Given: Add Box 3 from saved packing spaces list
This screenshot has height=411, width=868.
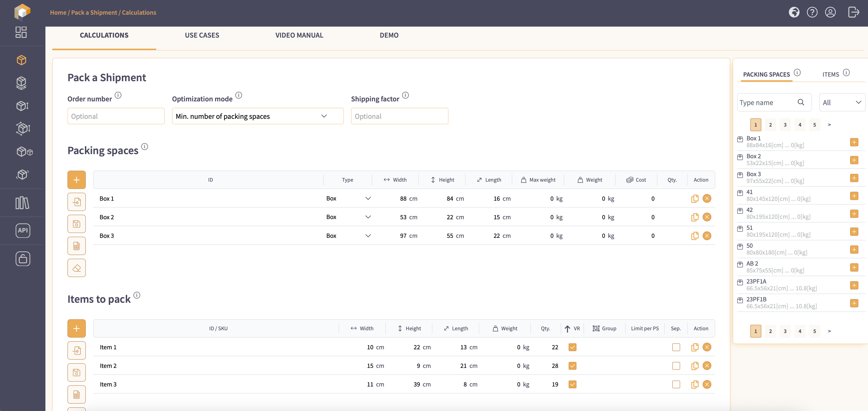Looking at the screenshot, I should point(854,178).
